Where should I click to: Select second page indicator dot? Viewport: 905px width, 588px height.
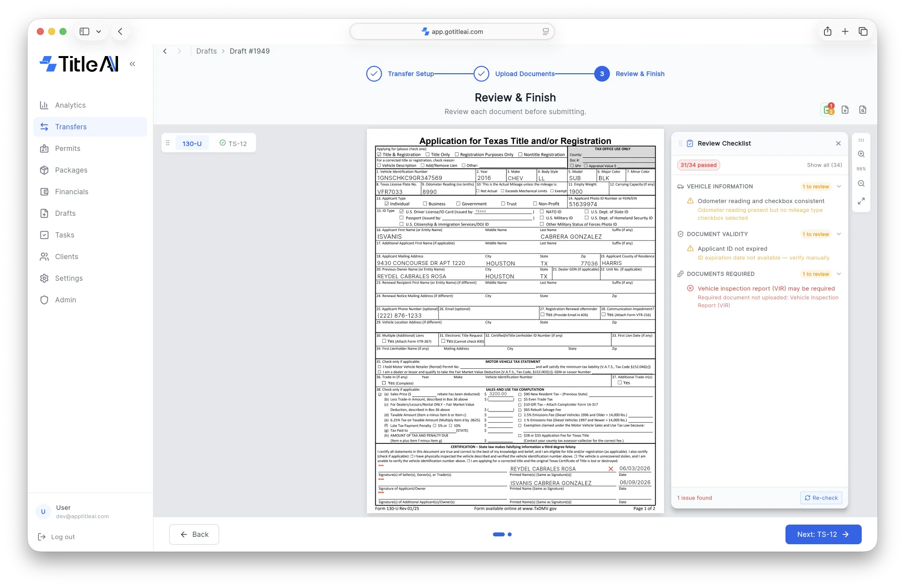pyautogui.click(x=510, y=534)
